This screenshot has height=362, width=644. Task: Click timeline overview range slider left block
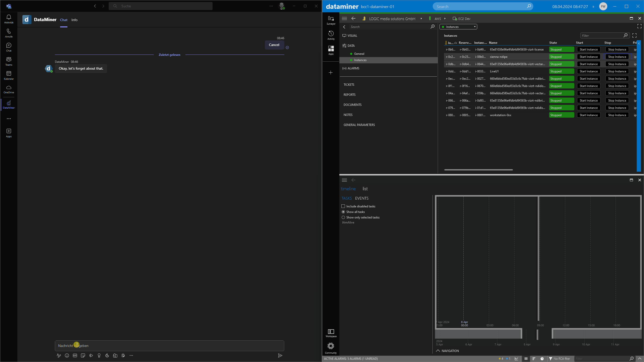[478, 334]
